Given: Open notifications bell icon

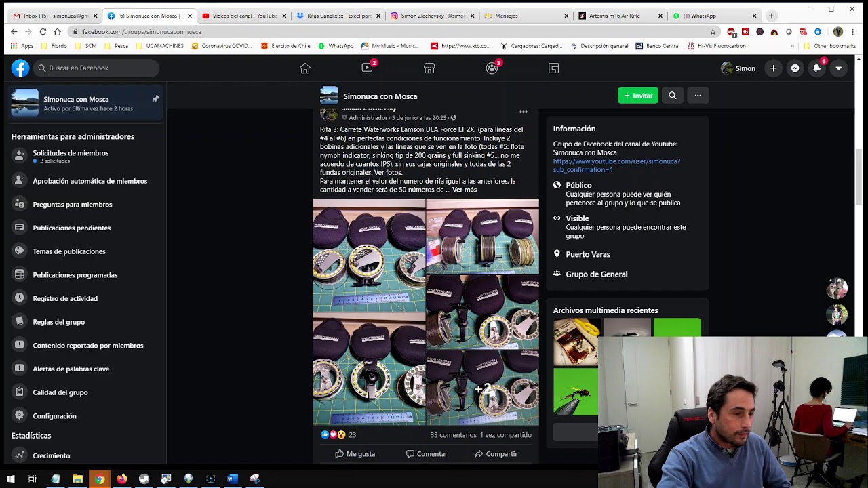Looking at the screenshot, I should coord(816,68).
